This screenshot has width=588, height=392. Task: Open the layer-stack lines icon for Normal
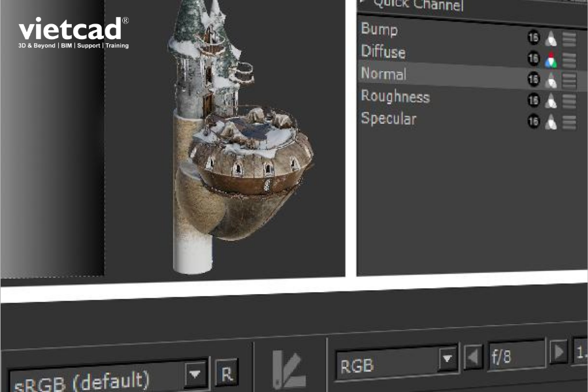(x=569, y=81)
